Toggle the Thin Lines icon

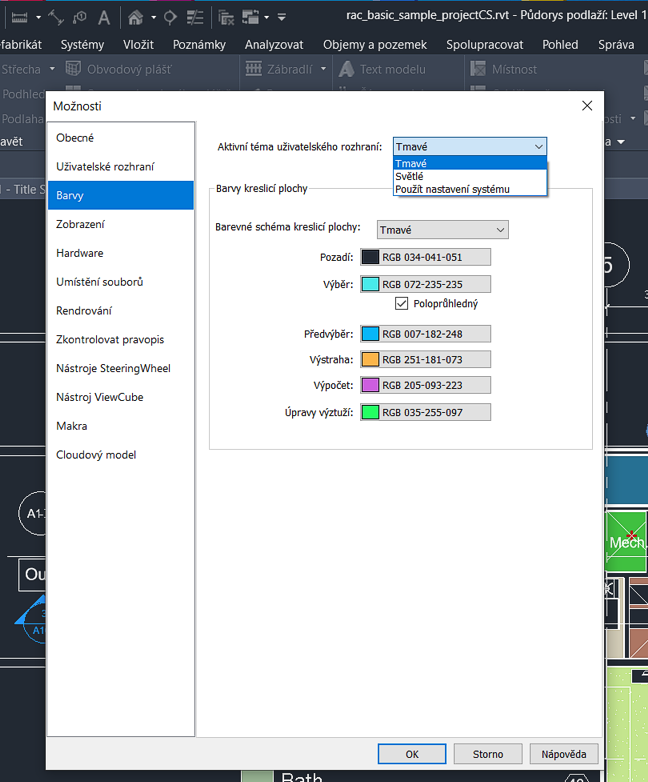pyautogui.click(x=196, y=17)
